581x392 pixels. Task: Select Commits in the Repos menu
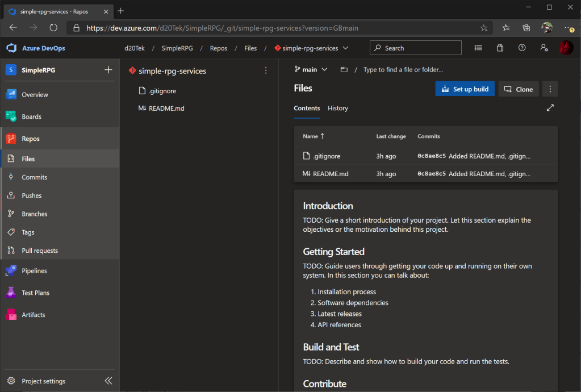tap(34, 177)
